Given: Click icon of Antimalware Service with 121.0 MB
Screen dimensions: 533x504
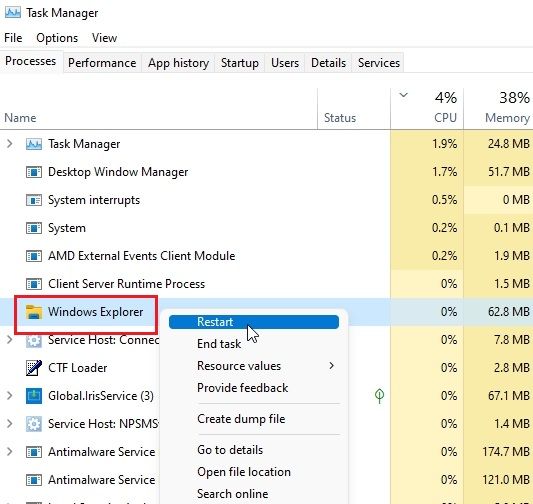Looking at the screenshot, I should click(x=34, y=480).
